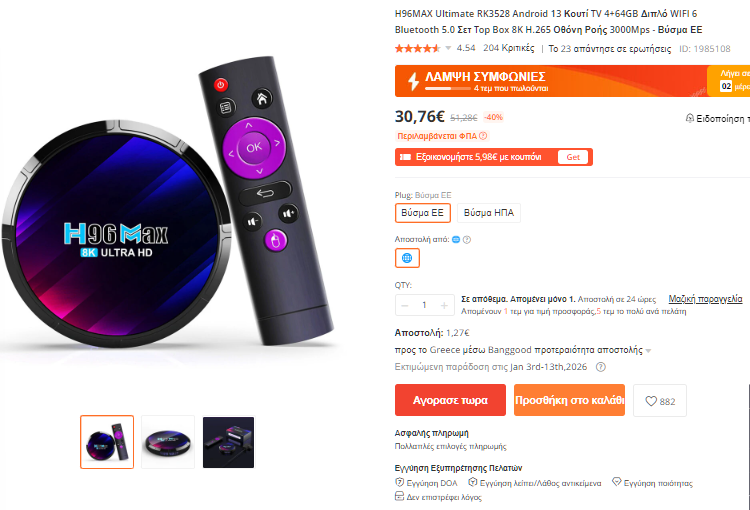Open the 204 Κριτικές reviews link
The image size is (750, 510).
508,48
